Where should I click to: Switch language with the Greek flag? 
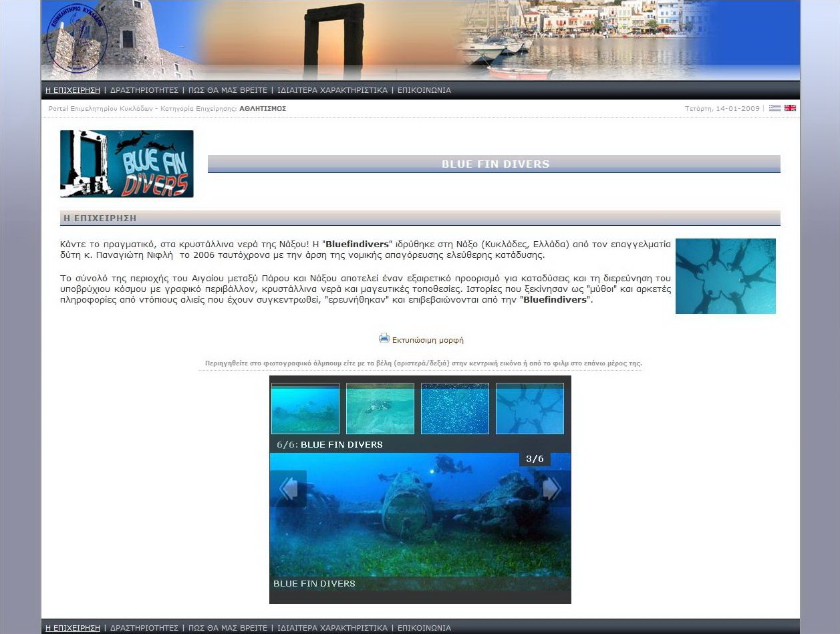(775, 108)
